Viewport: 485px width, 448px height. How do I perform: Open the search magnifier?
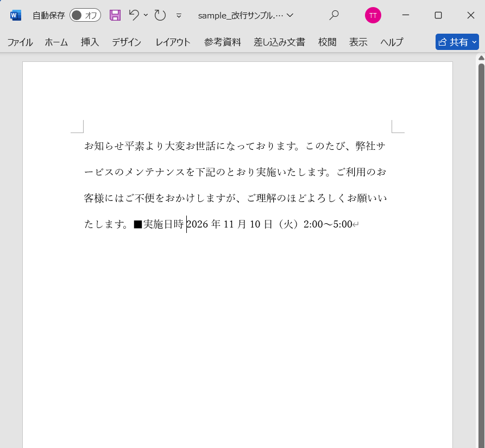(334, 15)
